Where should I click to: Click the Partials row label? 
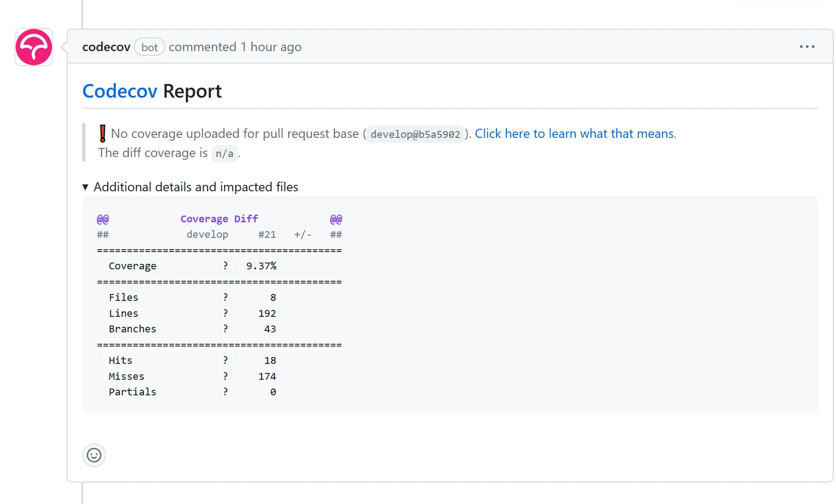click(x=132, y=392)
